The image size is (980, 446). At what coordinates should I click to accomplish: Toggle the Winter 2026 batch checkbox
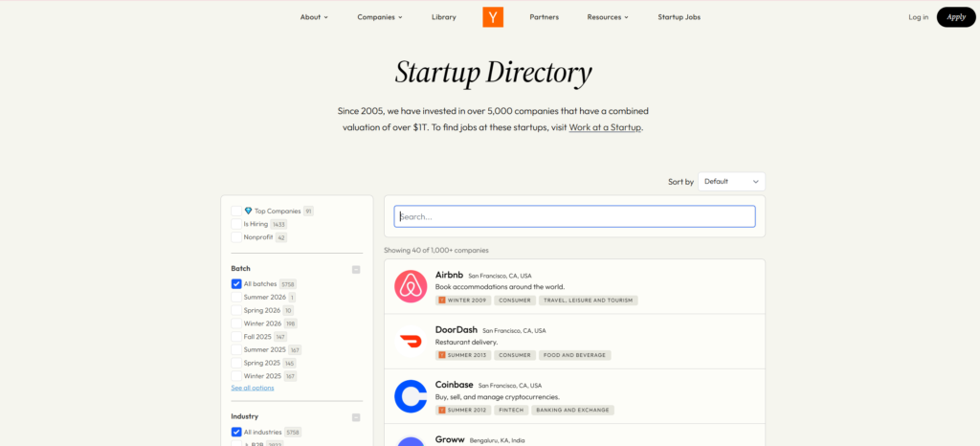236,323
